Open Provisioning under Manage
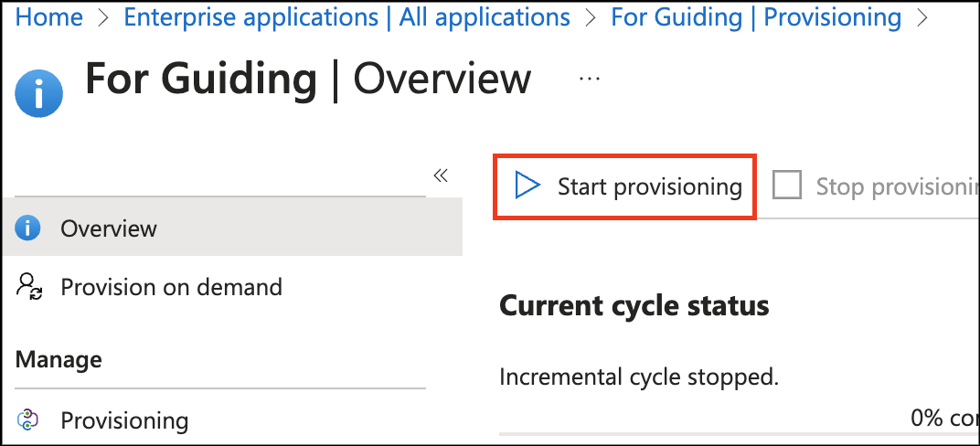 [124, 420]
